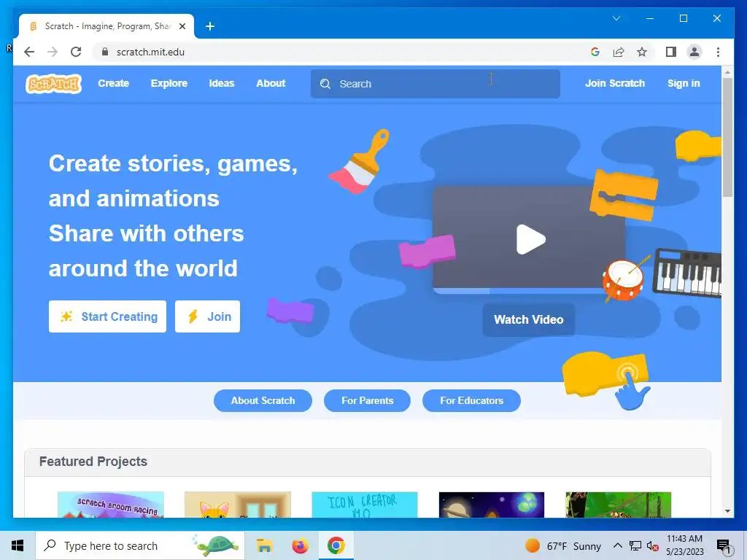Click the scrollbar down arrow
This screenshot has height=560, width=747.
(x=727, y=511)
